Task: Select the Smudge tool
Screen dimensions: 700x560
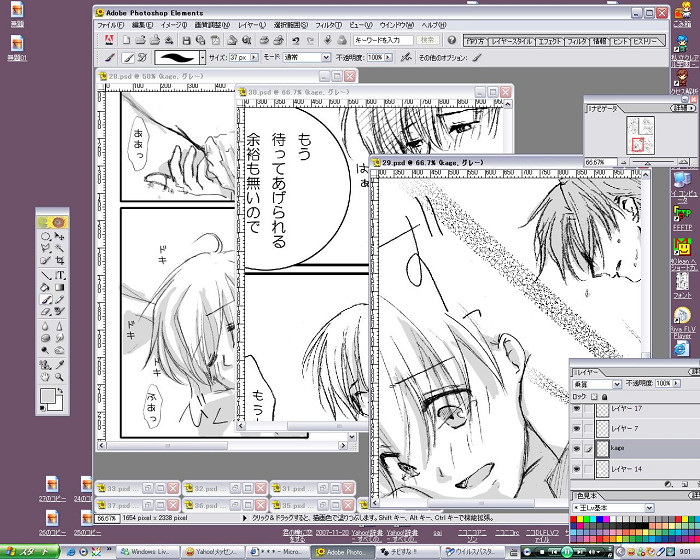Action: (x=59, y=339)
